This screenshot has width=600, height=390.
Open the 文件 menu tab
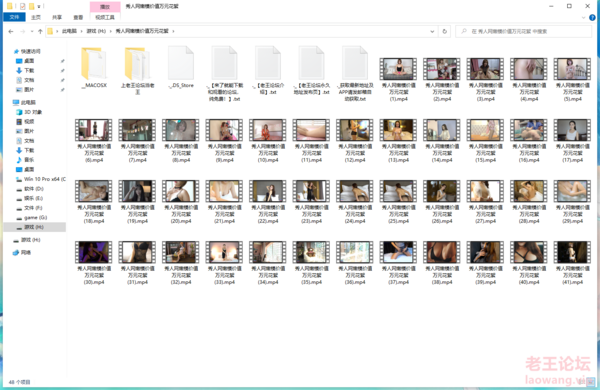pyautogui.click(x=14, y=17)
